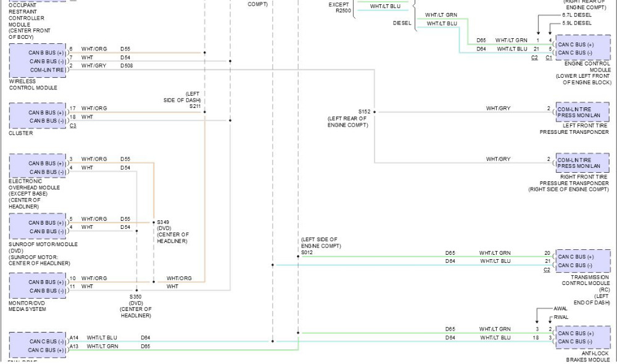Image resolution: width=617 pixels, height=364 pixels.
Task: Click the Anti-Lock Brakes Module connector box
Action: pyautogui.click(x=583, y=337)
